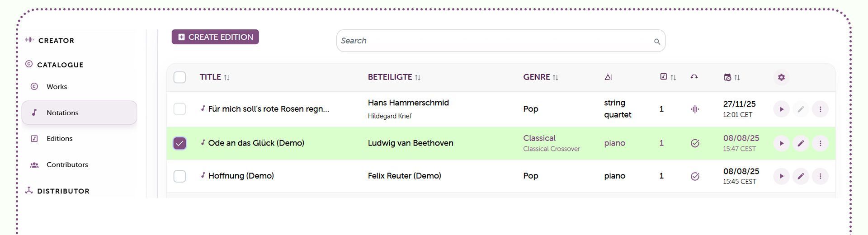The width and height of the screenshot is (868, 235).
Task: Click the search magnifier icon
Action: pyautogui.click(x=657, y=42)
